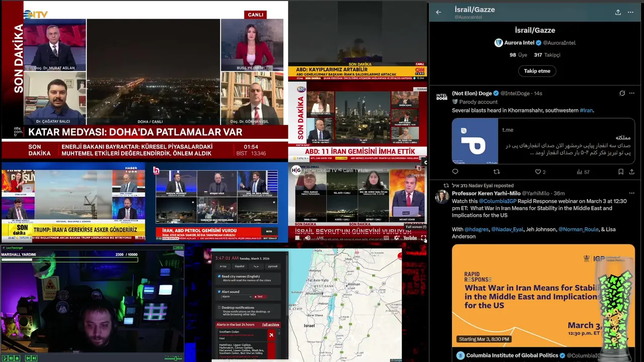Switch alert page language to Hebrew
This screenshot has height=362, width=644.
click(x=223, y=266)
